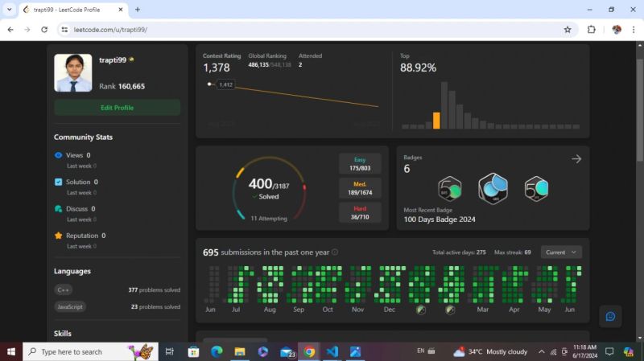Select the C++ language tag
The image size is (644, 361).
point(64,289)
